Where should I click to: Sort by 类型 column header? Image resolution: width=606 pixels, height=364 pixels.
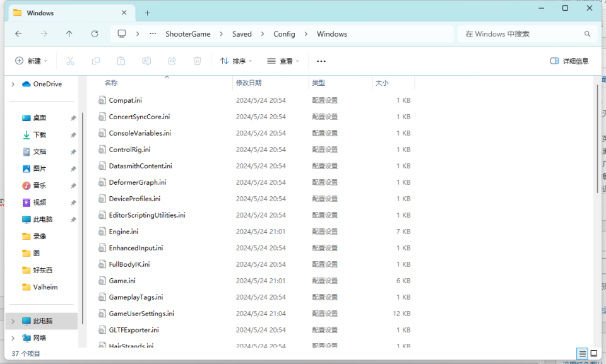(x=318, y=83)
